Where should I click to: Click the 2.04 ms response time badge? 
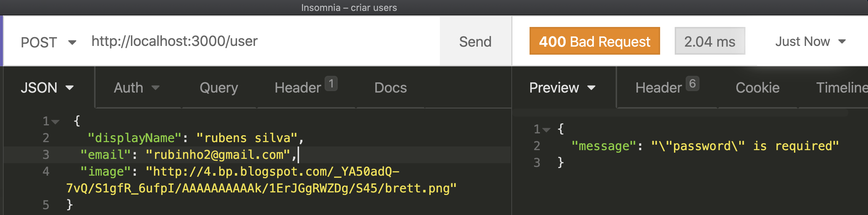(x=709, y=42)
